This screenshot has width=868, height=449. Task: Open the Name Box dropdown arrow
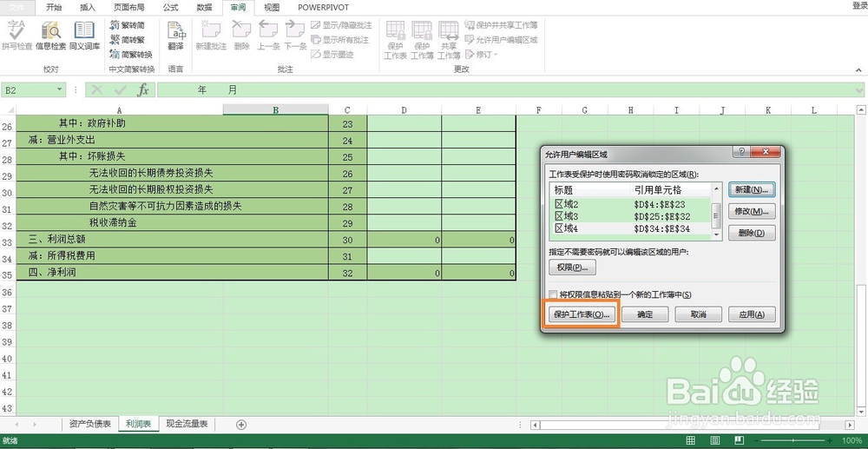pyautogui.click(x=59, y=89)
